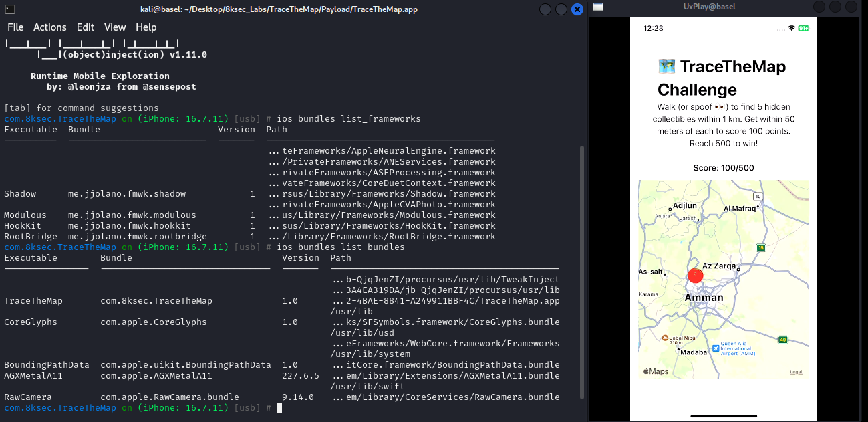Open the Edit menu
868x422 pixels.
pos(86,27)
